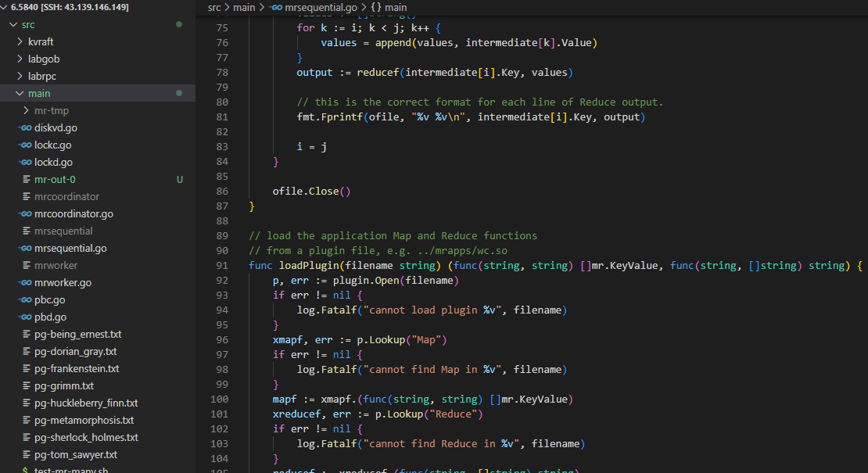Screen dimensions: 868x473
Task: Open pg-frankenstein.txt file
Action: (x=77, y=368)
